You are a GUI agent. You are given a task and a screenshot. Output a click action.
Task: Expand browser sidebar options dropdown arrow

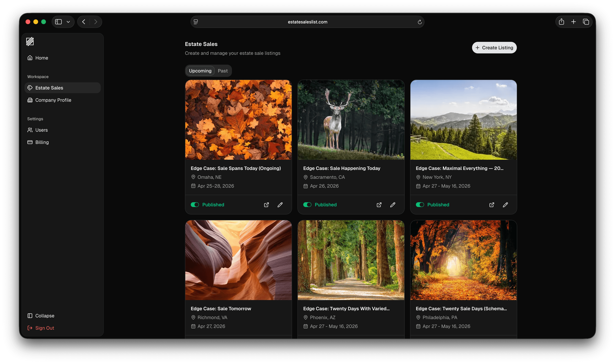click(x=68, y=22)
